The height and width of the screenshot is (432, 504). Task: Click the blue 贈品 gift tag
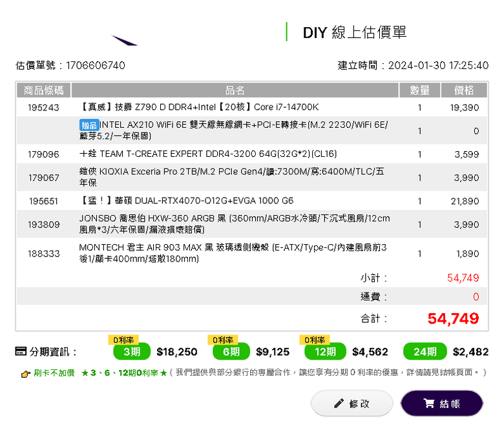[x=89, y=125]
